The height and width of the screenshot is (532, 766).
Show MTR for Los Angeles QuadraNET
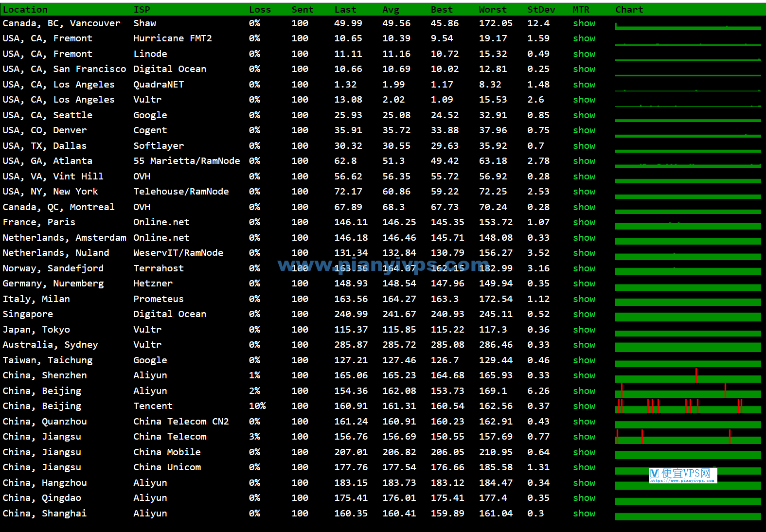pyautogui.click(x=584, y=85)
